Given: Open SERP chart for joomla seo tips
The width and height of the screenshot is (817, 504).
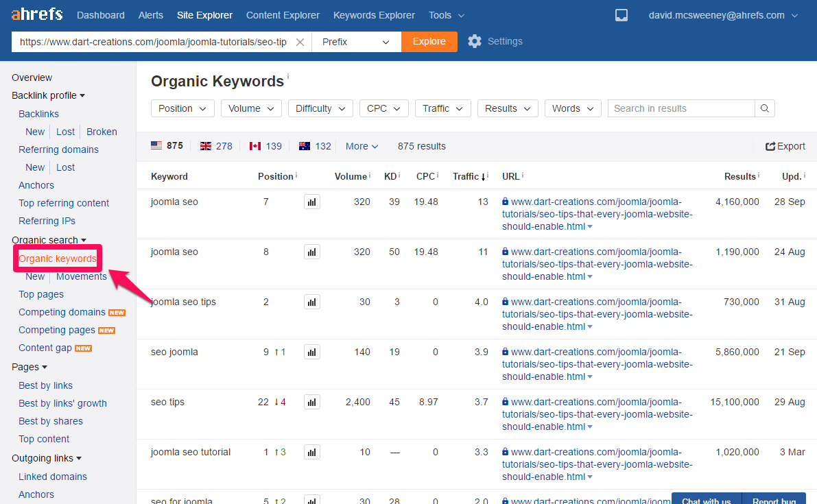Looking at the screenshot, I should click(x=312, y=302).
